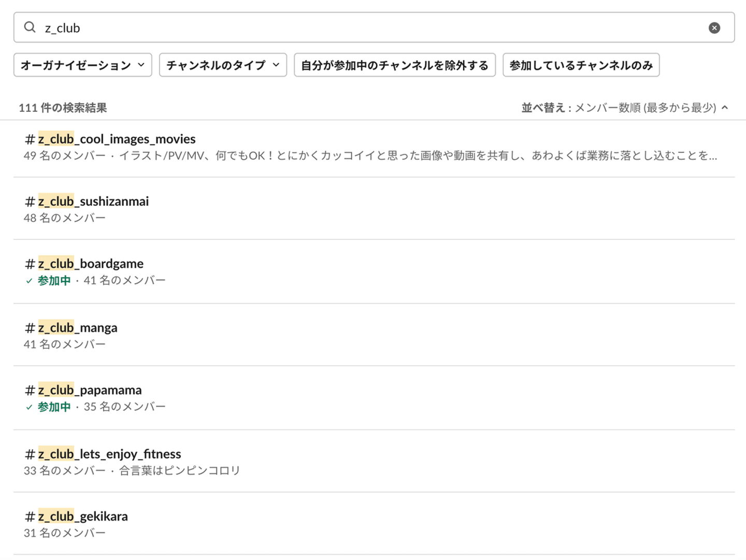Click the search magnifier icon
Screen dimensions: 746x560
(x=30, y=27)
